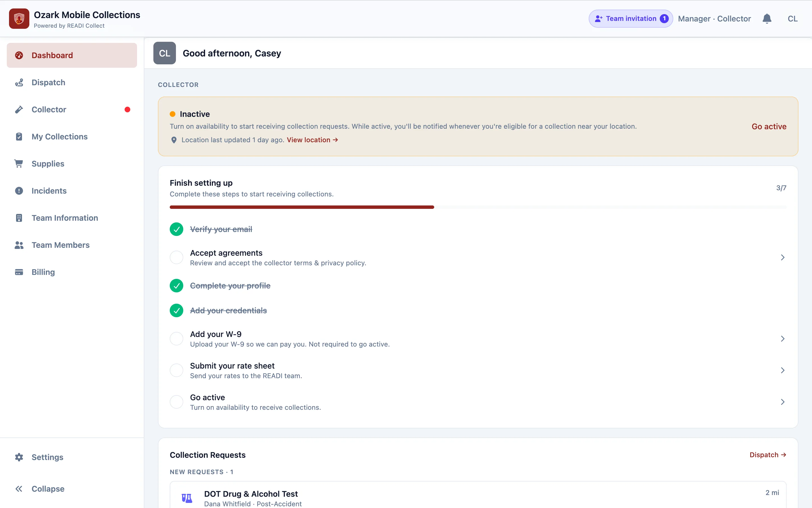Click the Go active step circle
Viewport: 812px width, 508px height.
176,402
